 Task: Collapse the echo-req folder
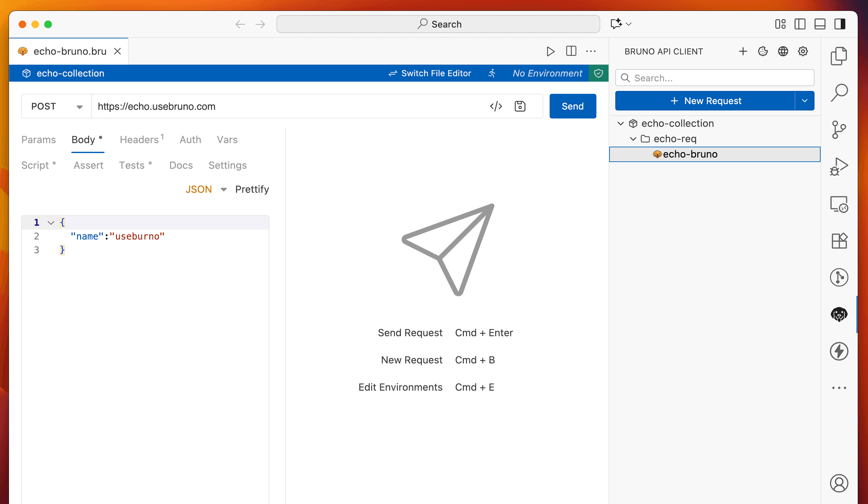[x=633, y=138]
